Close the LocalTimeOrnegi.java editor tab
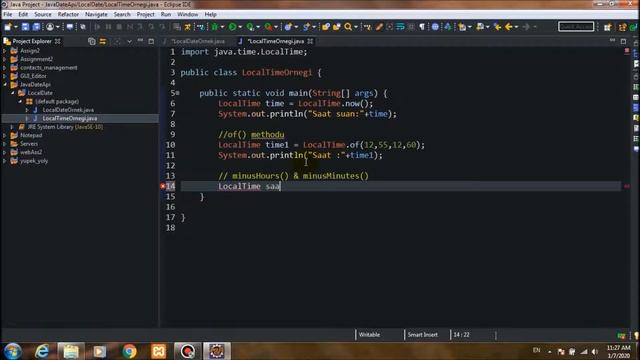This screenshot has width=640, height=360. click(311, 41)
